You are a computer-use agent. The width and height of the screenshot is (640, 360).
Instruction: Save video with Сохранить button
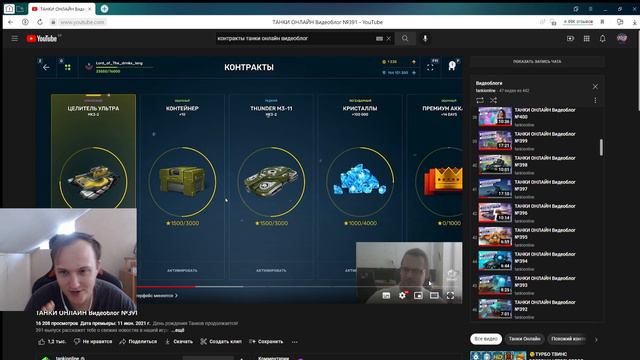tap(266, 342)
